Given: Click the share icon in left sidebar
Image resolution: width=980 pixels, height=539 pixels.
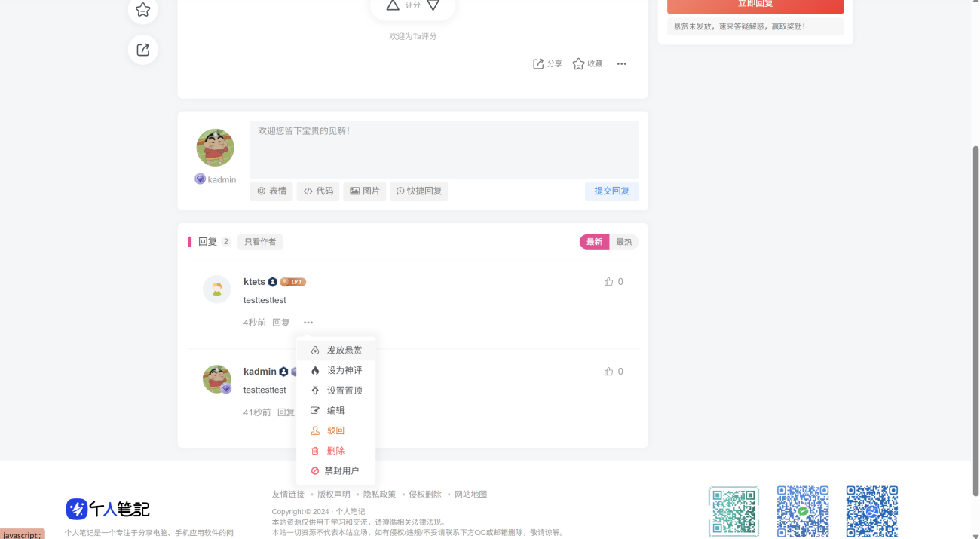Looking at the screenshot, I should [x=143, y=50].
